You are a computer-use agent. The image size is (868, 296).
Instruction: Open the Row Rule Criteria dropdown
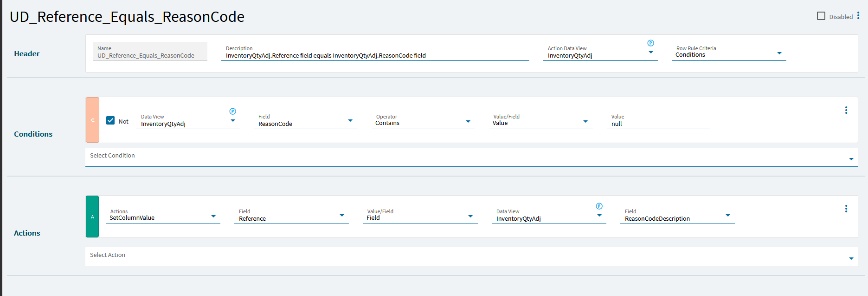(x=779, y=53)
